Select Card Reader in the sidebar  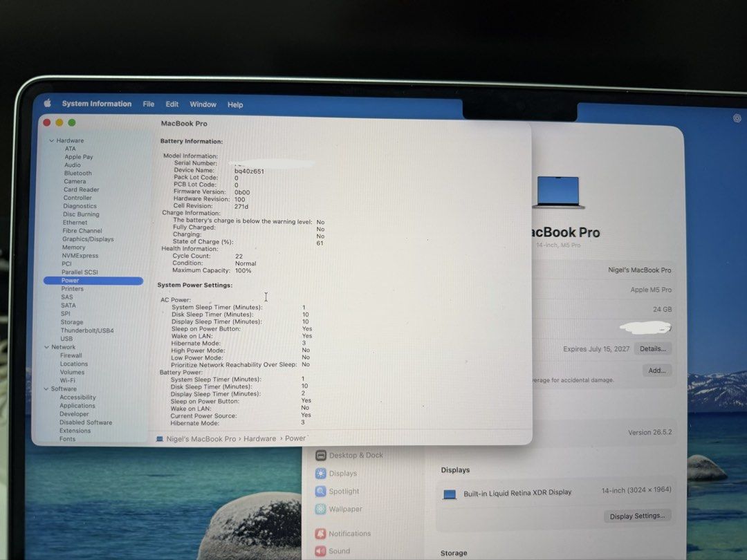click(x=81, y=189)
